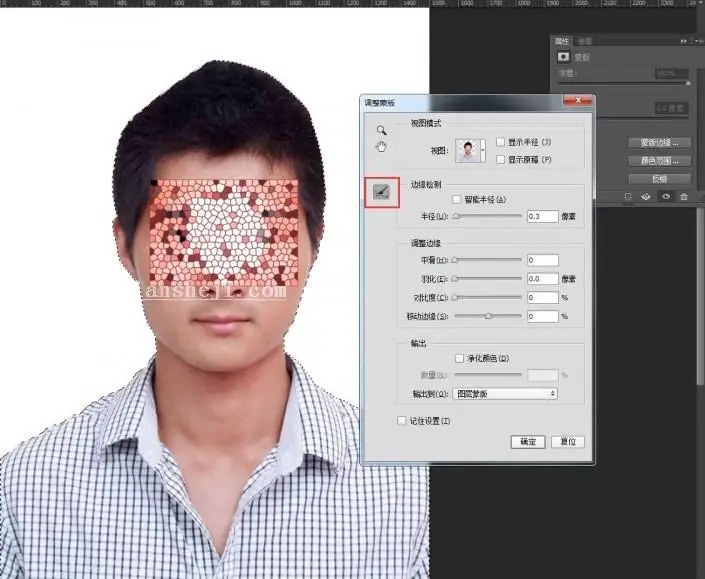Image resolution: width=705 pixels, height=579 pixels.
Task: Adjust the Contrast slider handle
Action: point(455,297)
